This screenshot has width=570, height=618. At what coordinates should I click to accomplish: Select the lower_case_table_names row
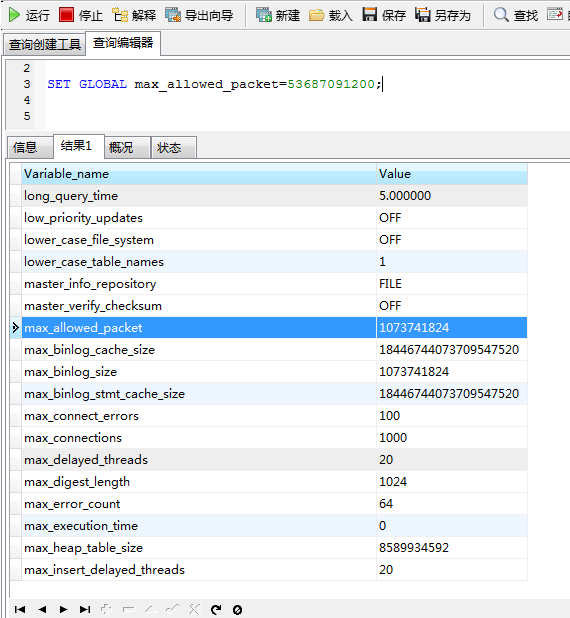pos(274,262)
